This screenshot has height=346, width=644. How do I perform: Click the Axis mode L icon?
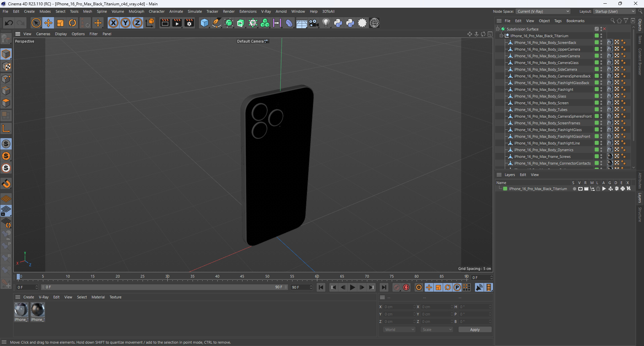[x=6, y=129]
